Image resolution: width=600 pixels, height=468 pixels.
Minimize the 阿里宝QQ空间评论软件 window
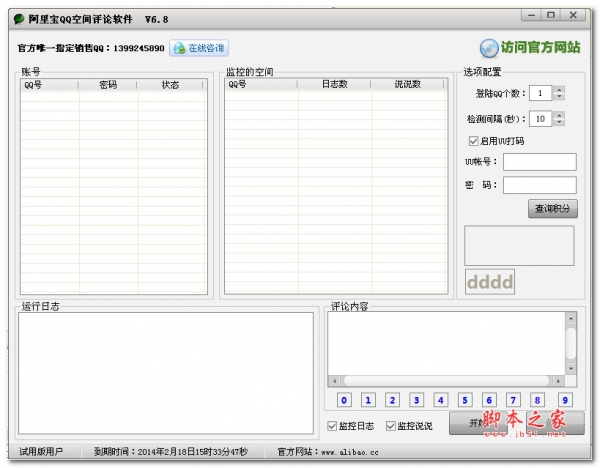pyautogui.click(x=531, y=15)
